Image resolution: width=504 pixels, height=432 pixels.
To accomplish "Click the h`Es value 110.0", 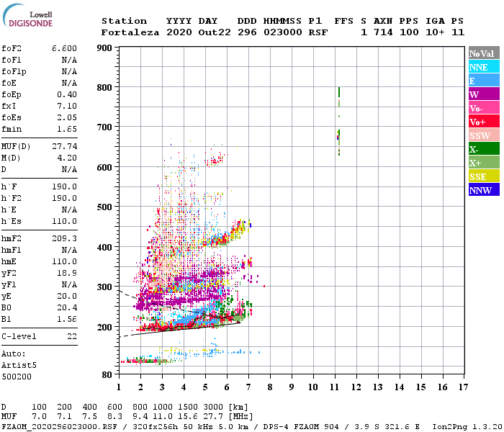I will click(x=64, y=221).
